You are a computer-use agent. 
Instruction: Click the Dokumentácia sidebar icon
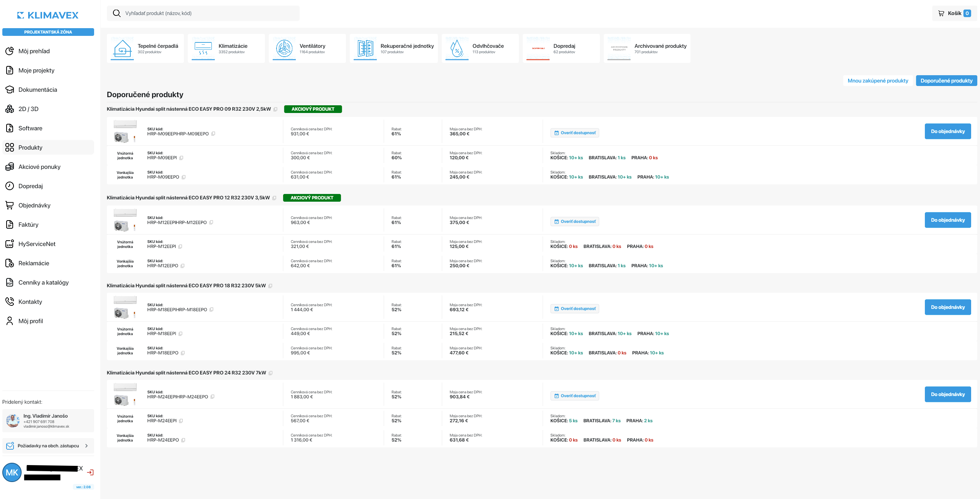(x=10, y=89)
